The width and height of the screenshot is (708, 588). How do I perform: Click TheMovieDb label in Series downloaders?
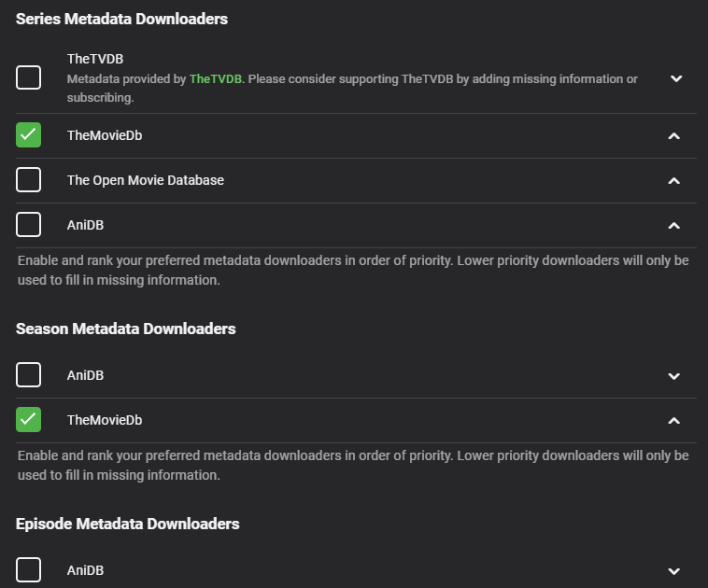point(105,135)
